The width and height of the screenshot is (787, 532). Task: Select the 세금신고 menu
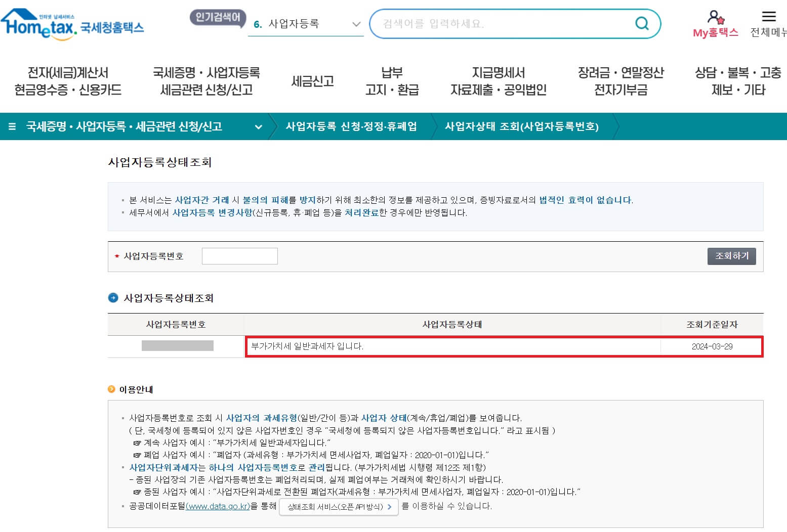click(x=312, y=81)
